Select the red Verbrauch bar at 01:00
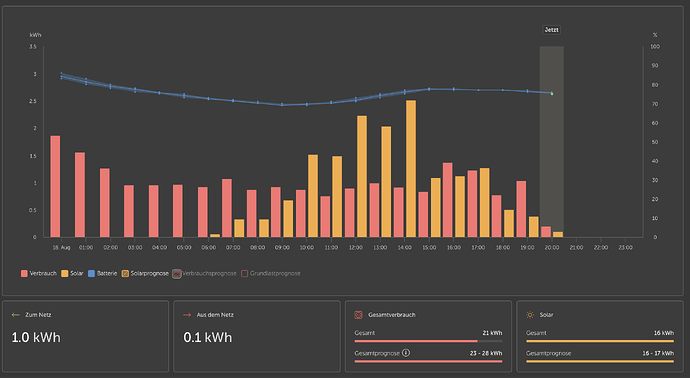The width and height of the screenshot is (690, 378). (x=80, y=195)
